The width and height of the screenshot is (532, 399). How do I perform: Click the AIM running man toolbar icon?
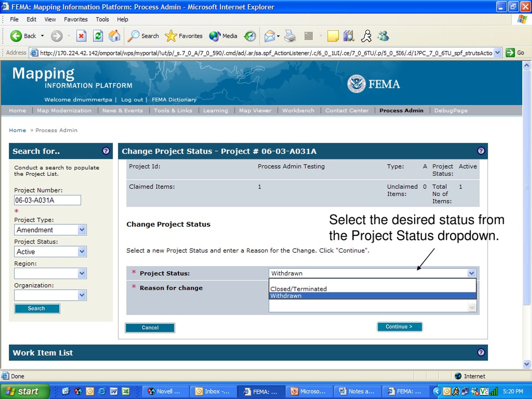point(366,36)
